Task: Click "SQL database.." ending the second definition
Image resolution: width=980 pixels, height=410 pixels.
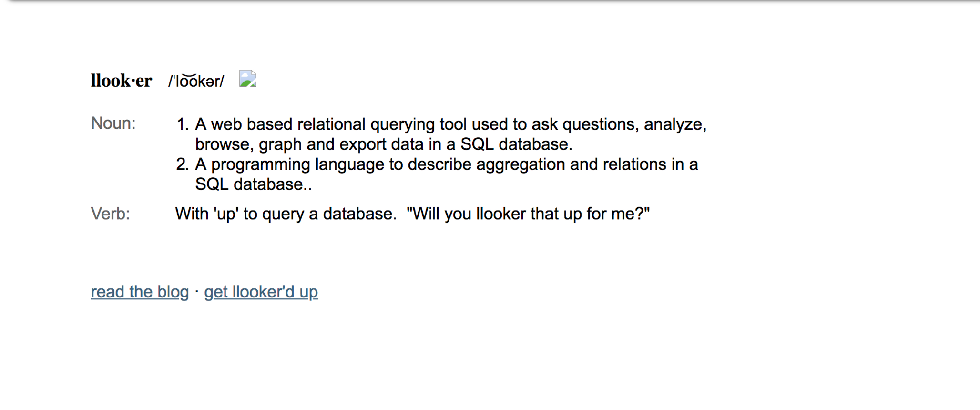Action: pos(254,184)
